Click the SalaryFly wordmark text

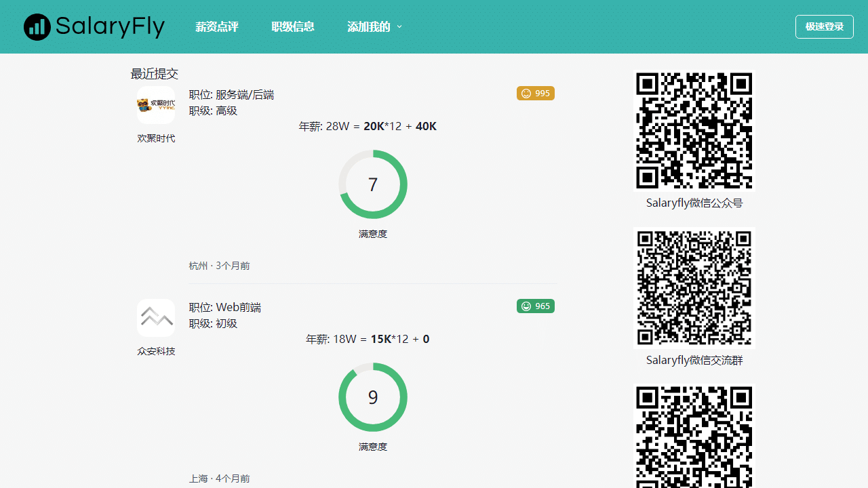coord(110,27)
